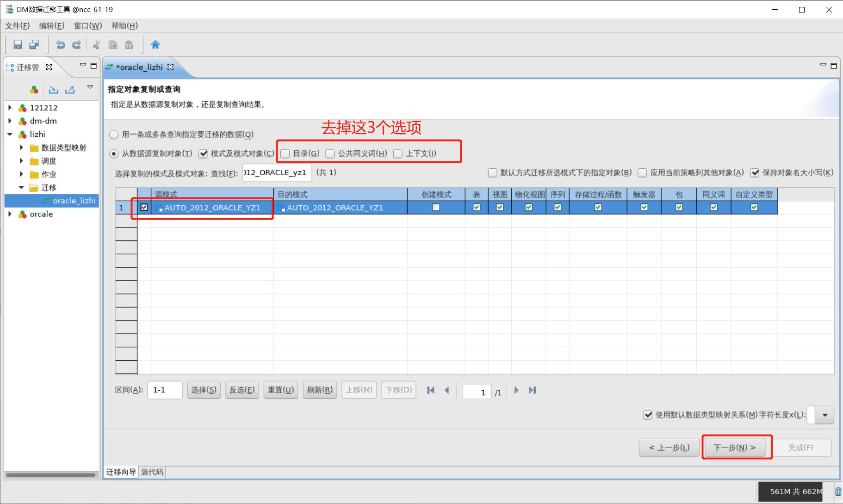Image resolution: width=843 pixels, height=504 pixels.
Task: Click new project icon in 迁移管 panel
Action: click(34, 90)
